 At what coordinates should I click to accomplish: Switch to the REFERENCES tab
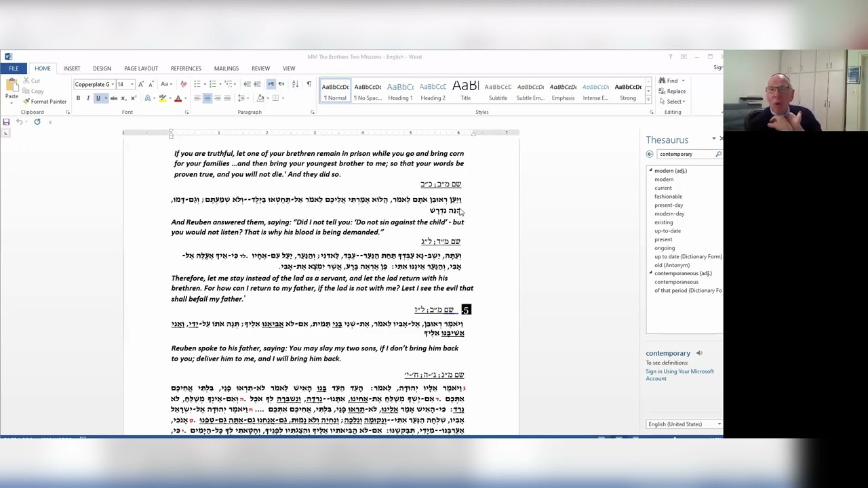click(x=186, y=68)
